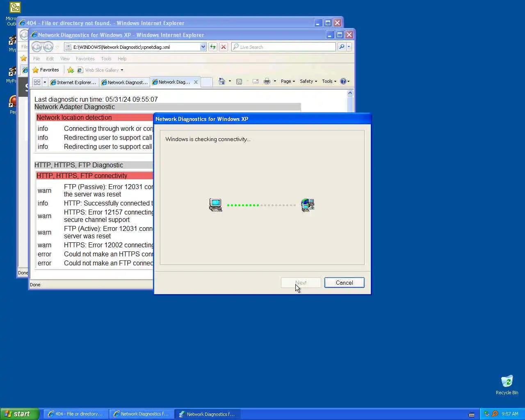
Task: Switch to the second Network Diagnost tab
Action: point(125,82)
